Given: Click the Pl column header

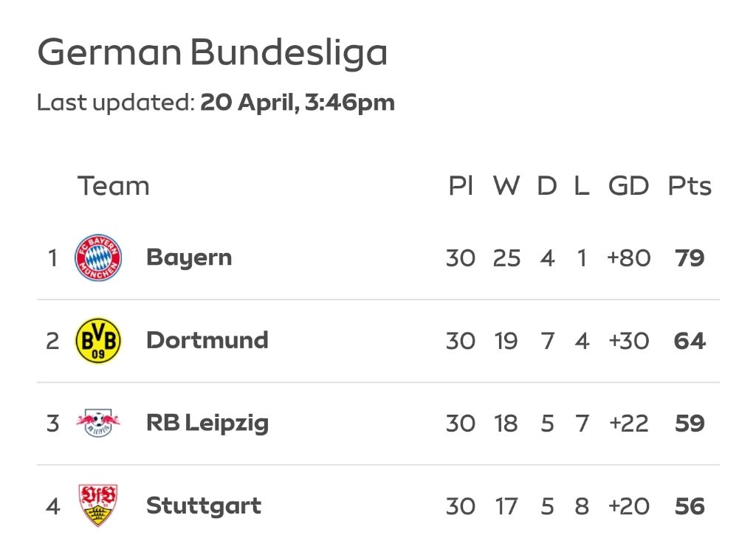Looking at the screenshot, I should pyautogui.click(x=461, y=186).
